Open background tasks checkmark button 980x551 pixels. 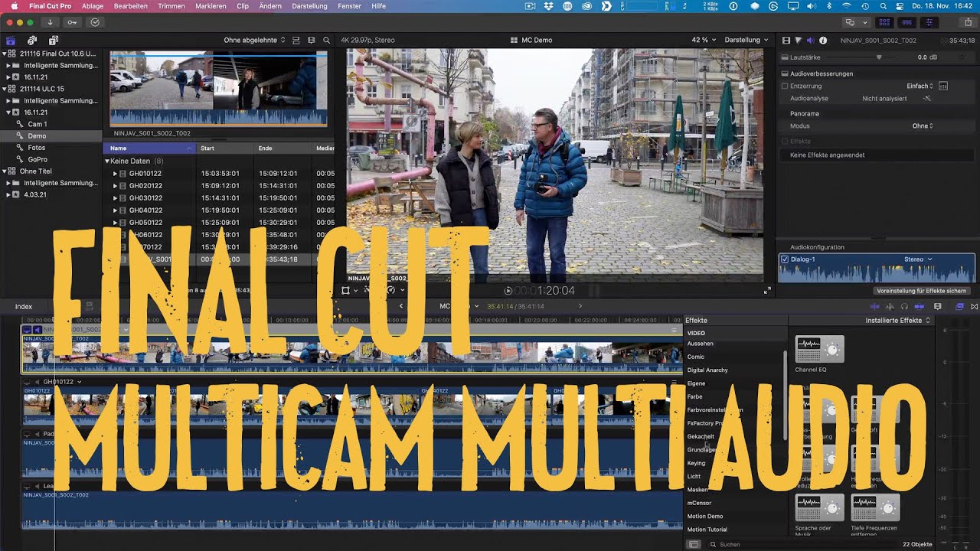pyautogui.click(x=95, y=22)
